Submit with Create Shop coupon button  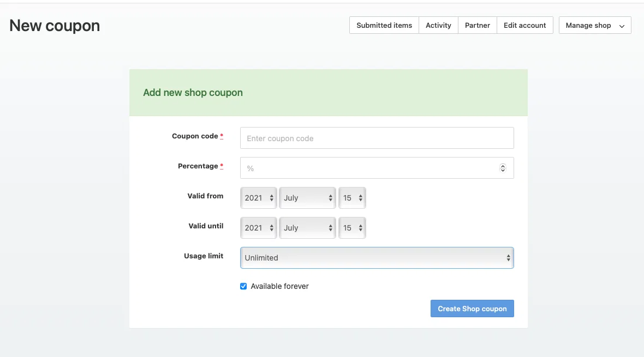(x=472, y=308)
